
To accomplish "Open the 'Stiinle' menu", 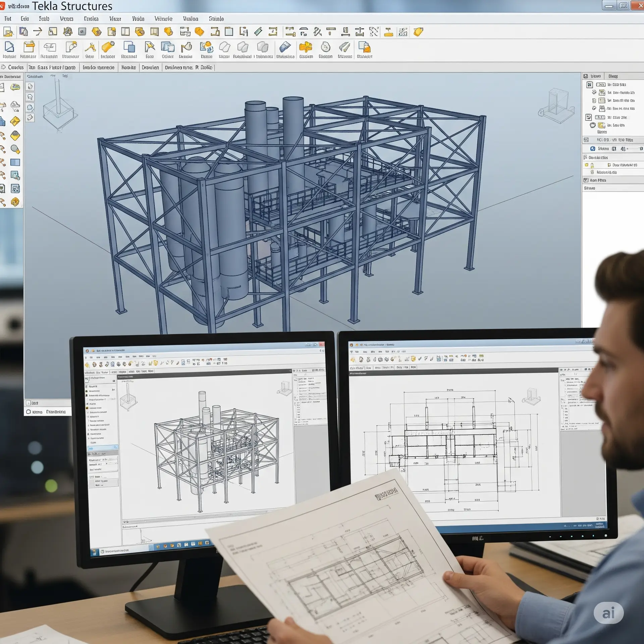I will pyautogui.click(x=216, y=19).
